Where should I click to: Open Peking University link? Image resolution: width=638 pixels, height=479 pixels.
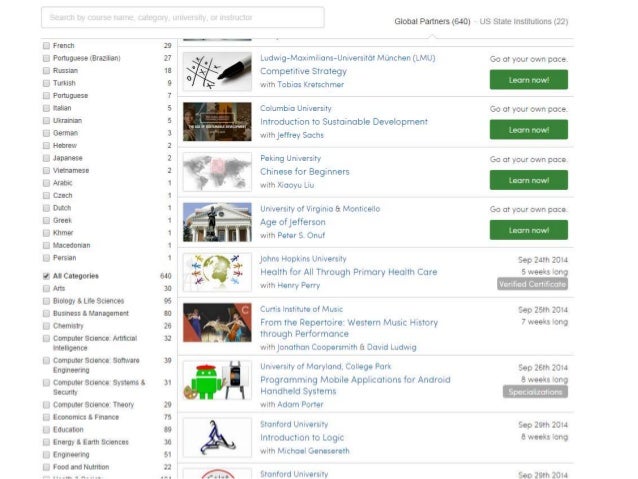(x=291, y=158)
